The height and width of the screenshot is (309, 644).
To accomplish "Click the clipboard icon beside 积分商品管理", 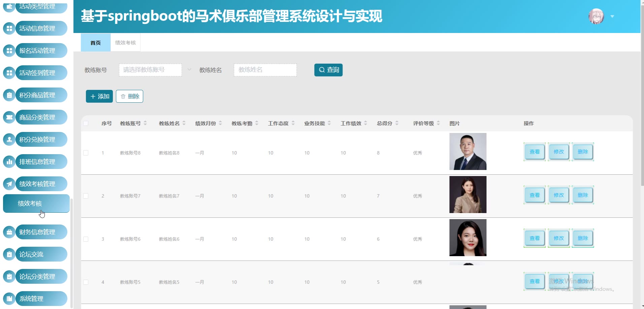I will click(9, 95).
